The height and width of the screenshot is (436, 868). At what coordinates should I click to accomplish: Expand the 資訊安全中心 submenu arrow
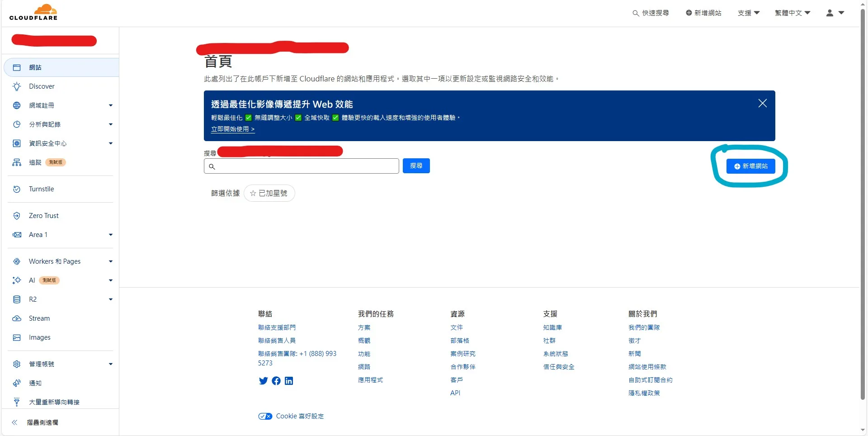tap(111, 143)
